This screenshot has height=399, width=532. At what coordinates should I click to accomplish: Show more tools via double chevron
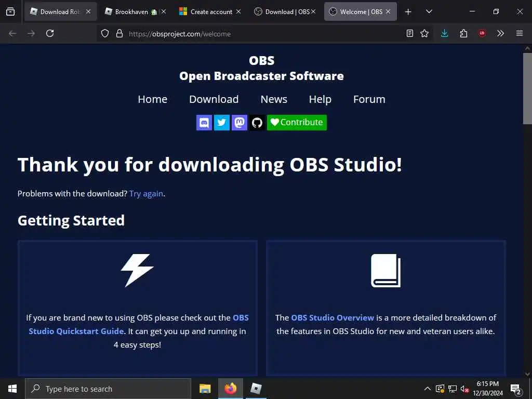tap(500, 33)
